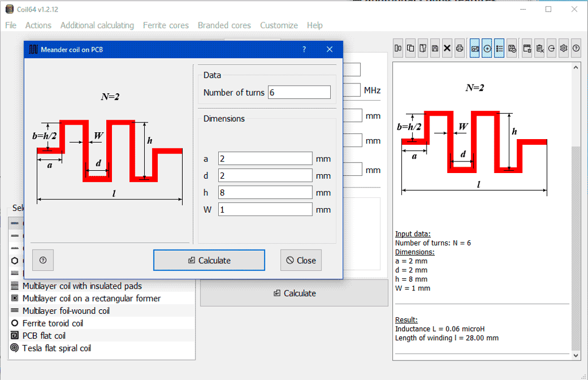Open program options via the gear icon
Screen dimensions: 588x380
(x=563, y=48)
